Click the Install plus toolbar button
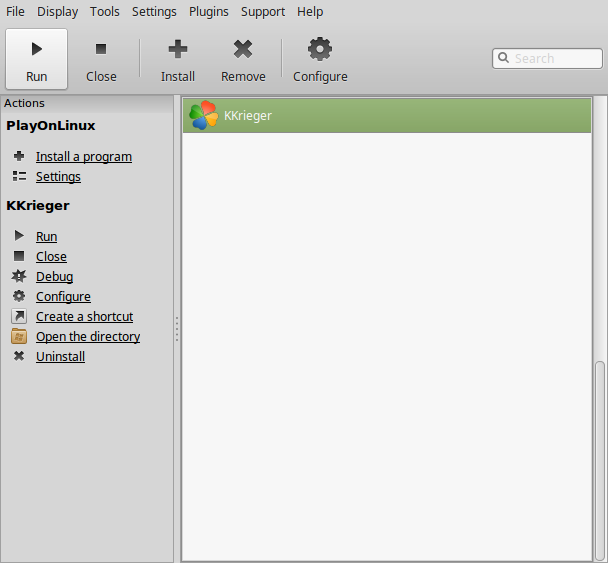 pyautogui.click(x=178, y=59)
